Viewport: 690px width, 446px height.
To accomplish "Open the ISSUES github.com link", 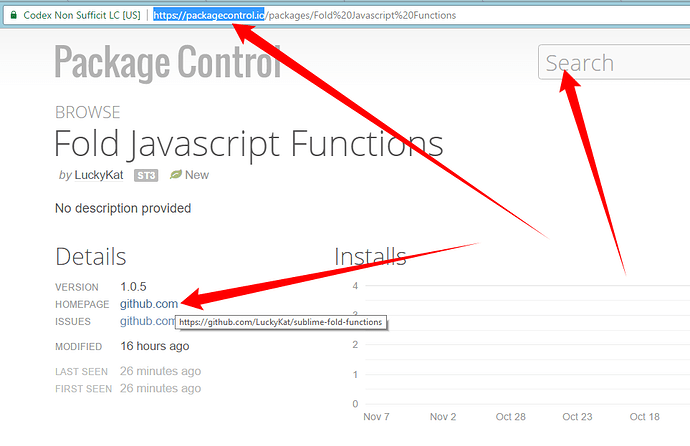I will click(x=147, y=321).
